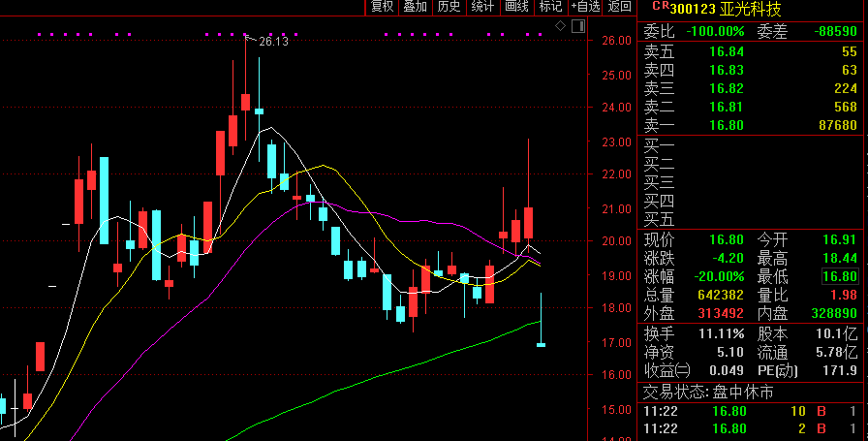Viewport: 868px width, 441px height.
Task: Click 外盘 value 313492
Action: tap(722, 313)
